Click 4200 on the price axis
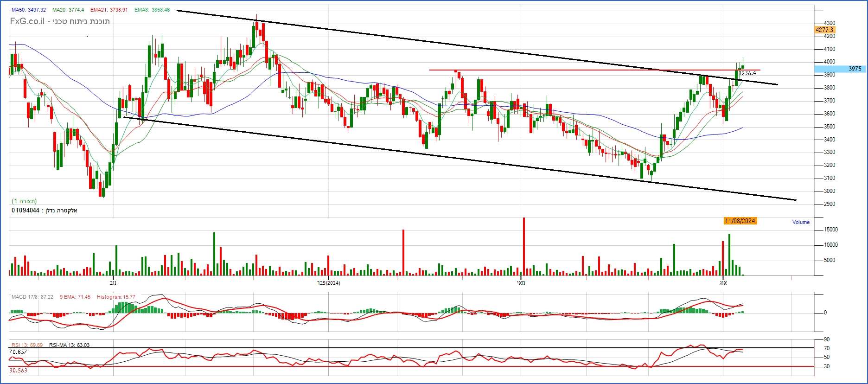Viewport: 868px width, 384px height. tap(830, 36)
